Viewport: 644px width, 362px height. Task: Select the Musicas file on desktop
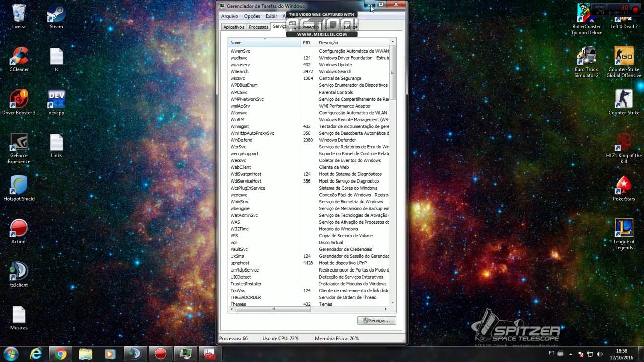[19, 318]
